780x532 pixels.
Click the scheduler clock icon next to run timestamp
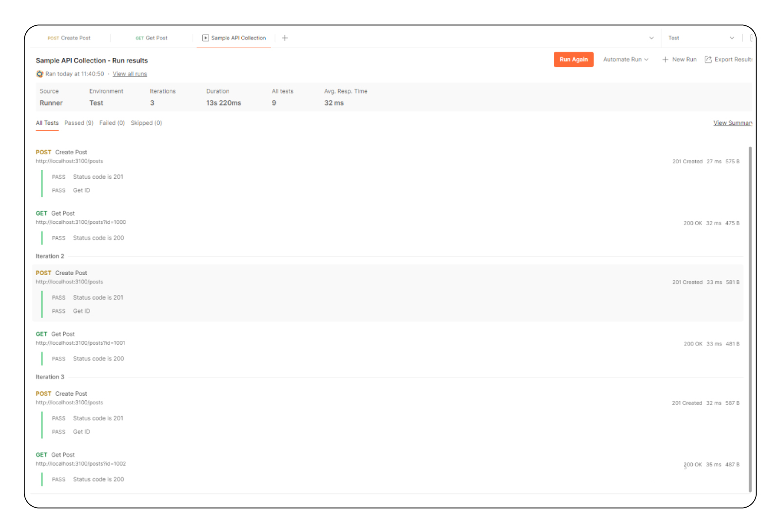coord(39,74)
